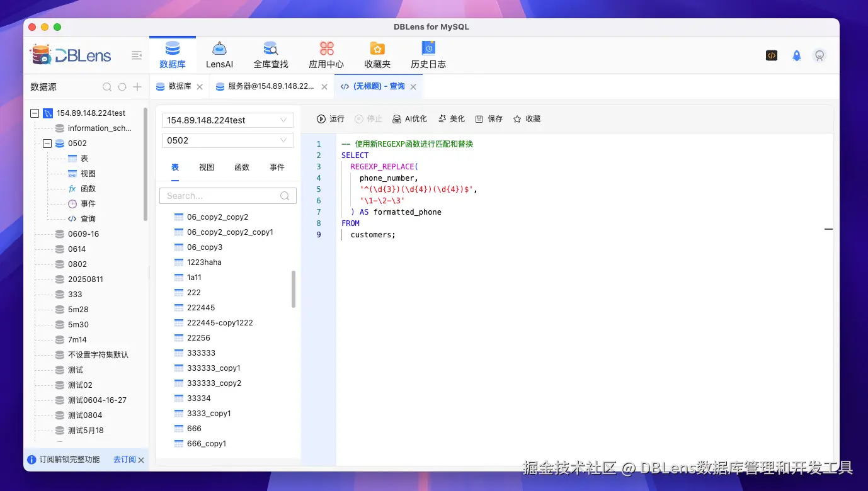Search data sources using the magnifier icon
This screenshot has width=868, height=491.
[x=107, y=87]
